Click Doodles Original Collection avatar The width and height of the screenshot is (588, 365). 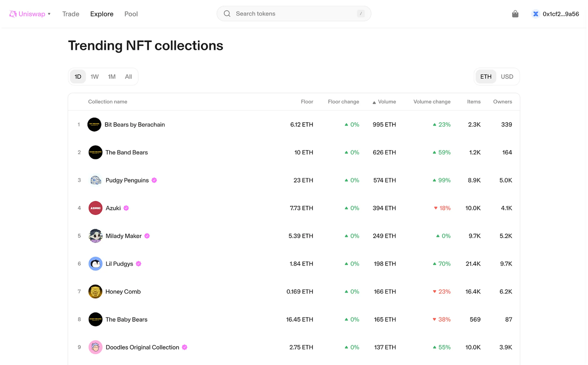(x=95, y=347)
